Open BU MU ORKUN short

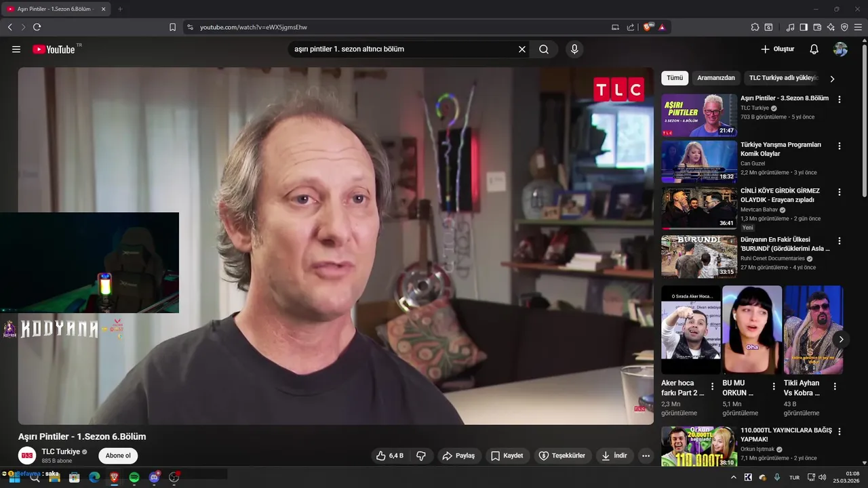(x=752, y=330)
